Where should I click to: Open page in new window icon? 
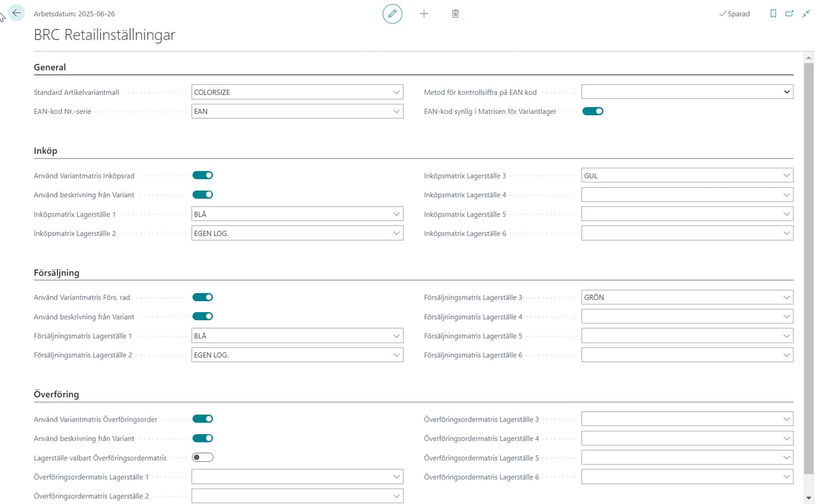pos(789,14)
